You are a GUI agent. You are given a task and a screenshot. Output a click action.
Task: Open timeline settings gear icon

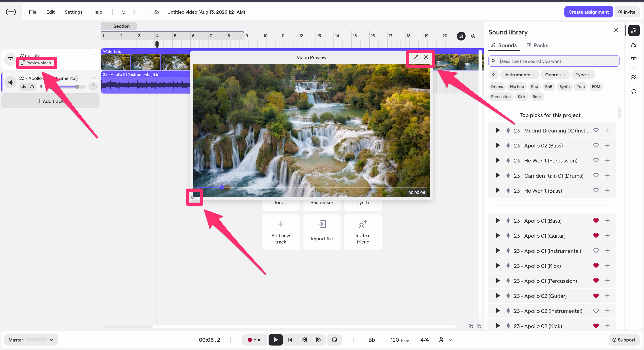473,36
